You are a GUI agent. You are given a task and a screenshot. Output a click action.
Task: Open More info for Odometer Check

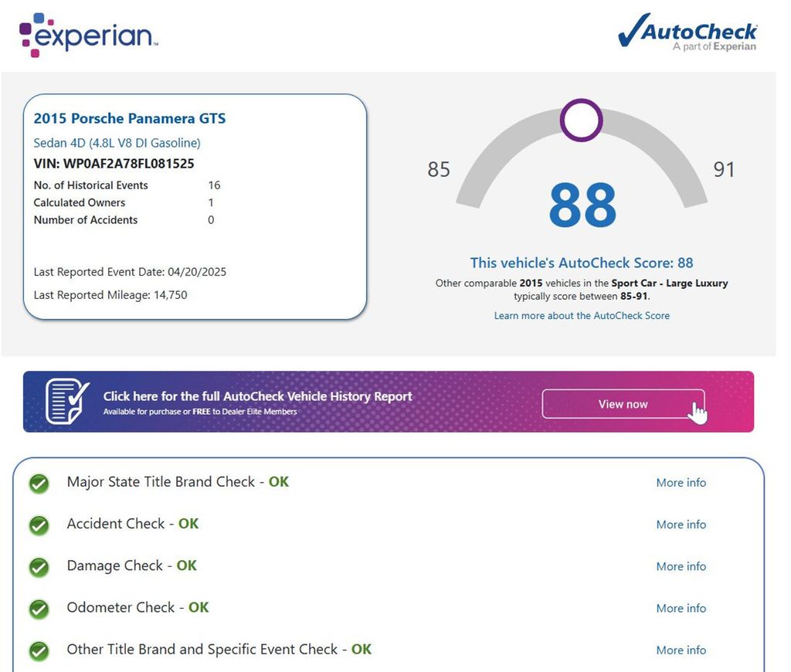[x=681, y=608]
